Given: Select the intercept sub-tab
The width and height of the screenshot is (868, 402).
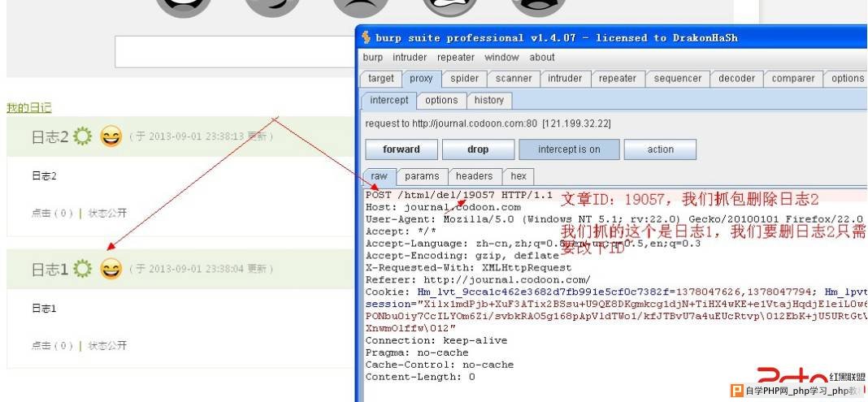Looking at the screenshot, I should [388, 100].
